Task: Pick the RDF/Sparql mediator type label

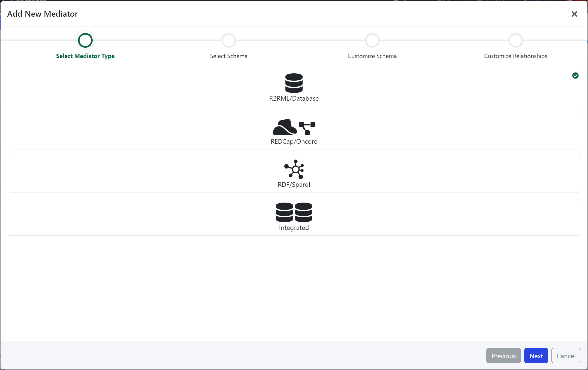Action: point(294,185)
